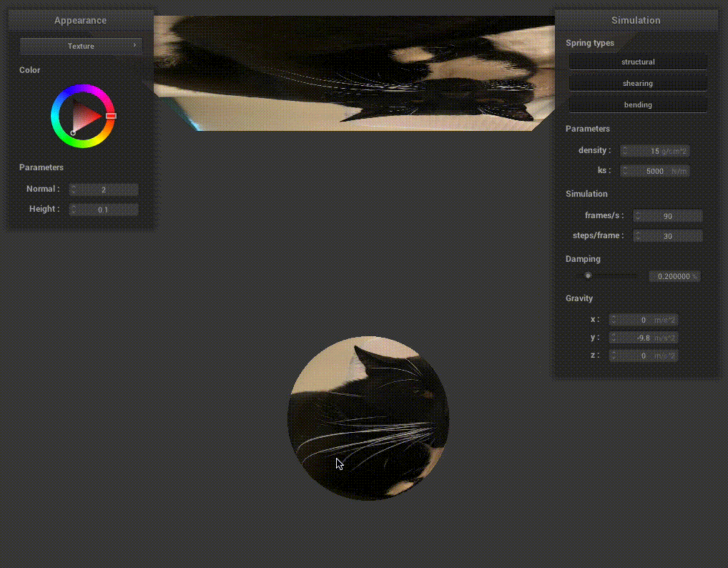This screenshot has height=568, width=728.
Task: Click the steps/frame spinner arrows
Action: 638,236
